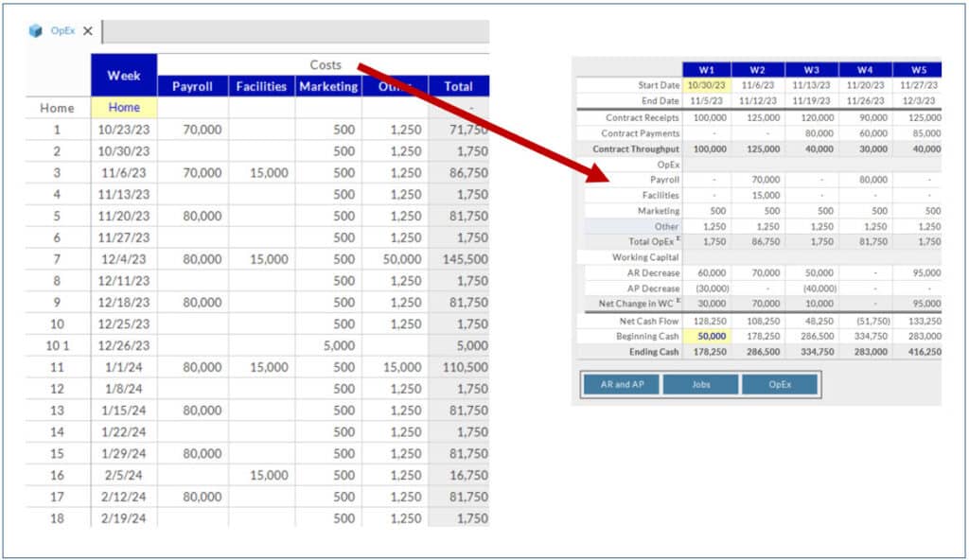
Task: Select the W4 column header
Action: click(865, 70)
